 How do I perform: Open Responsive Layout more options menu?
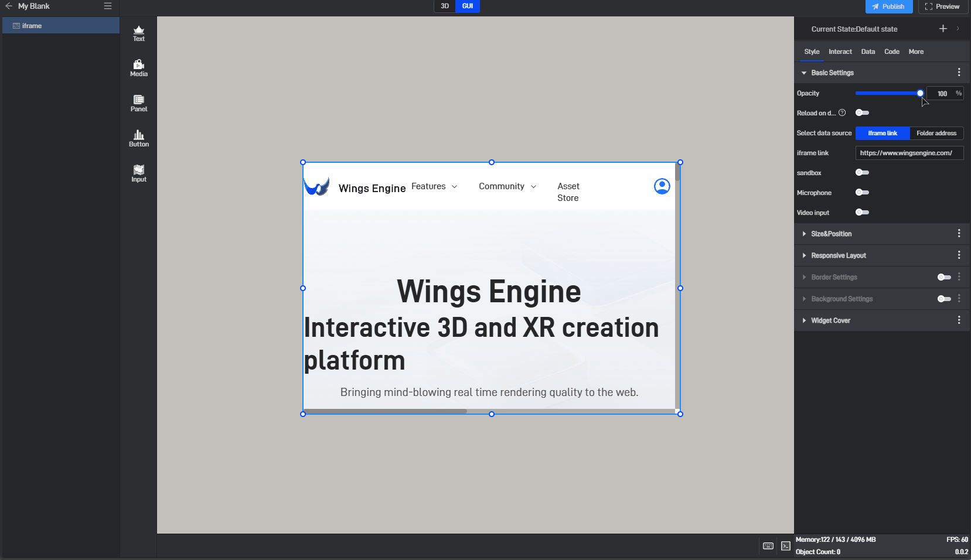[x=959, y=255]
